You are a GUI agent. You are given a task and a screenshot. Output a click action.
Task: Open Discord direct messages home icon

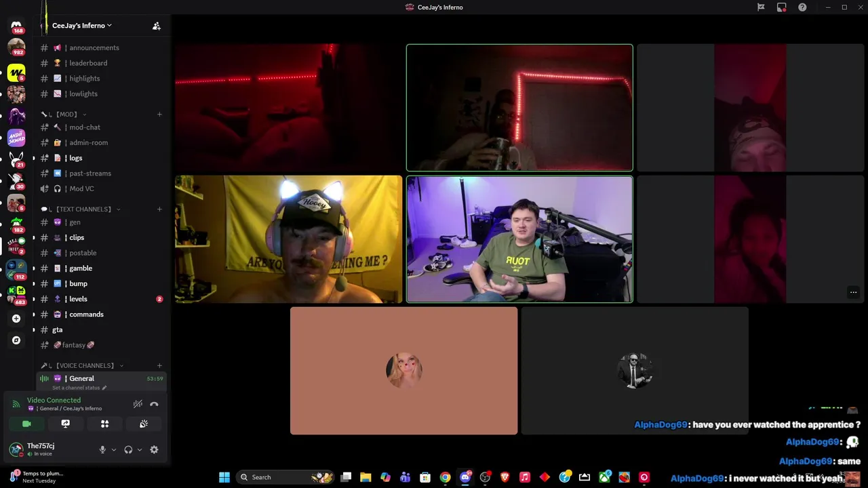(x=16, y=26)
